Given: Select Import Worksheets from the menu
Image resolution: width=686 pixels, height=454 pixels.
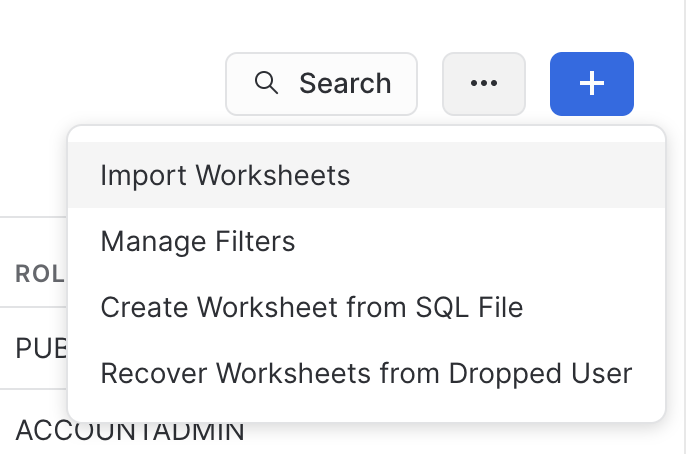Looking at the screenshot, I should pos(367,175).
